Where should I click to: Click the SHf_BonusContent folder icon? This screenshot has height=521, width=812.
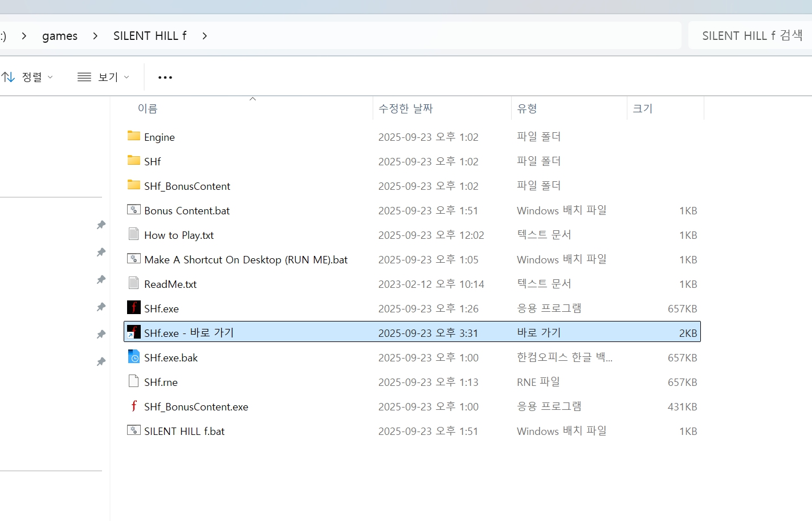133,185
